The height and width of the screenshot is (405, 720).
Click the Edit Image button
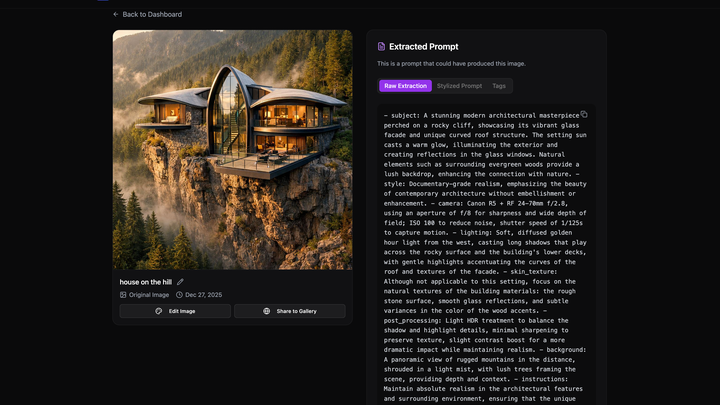(175, 311)
